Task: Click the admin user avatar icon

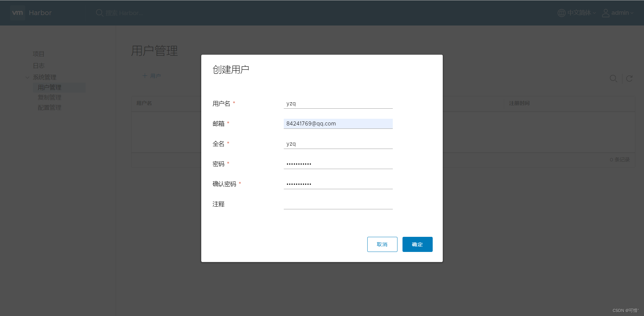Action: point(606,13)
